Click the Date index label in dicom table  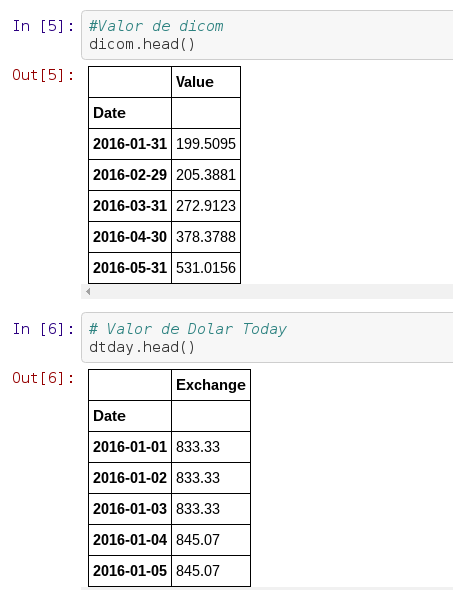click(130, 113)
